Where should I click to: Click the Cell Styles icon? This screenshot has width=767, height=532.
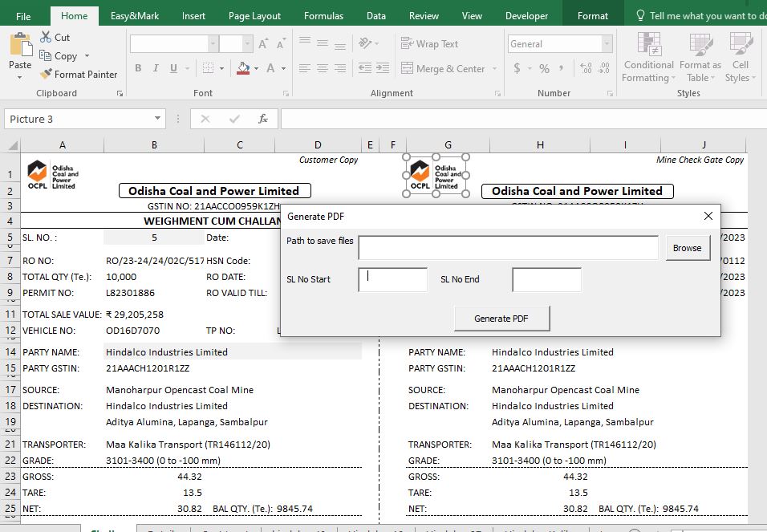point(740,45)
